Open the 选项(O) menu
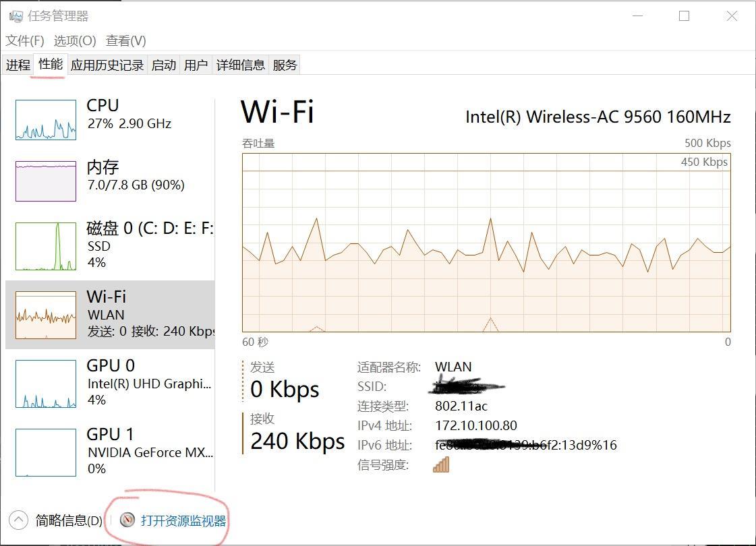This screenshot has height=546, width=756. [75, 41]
